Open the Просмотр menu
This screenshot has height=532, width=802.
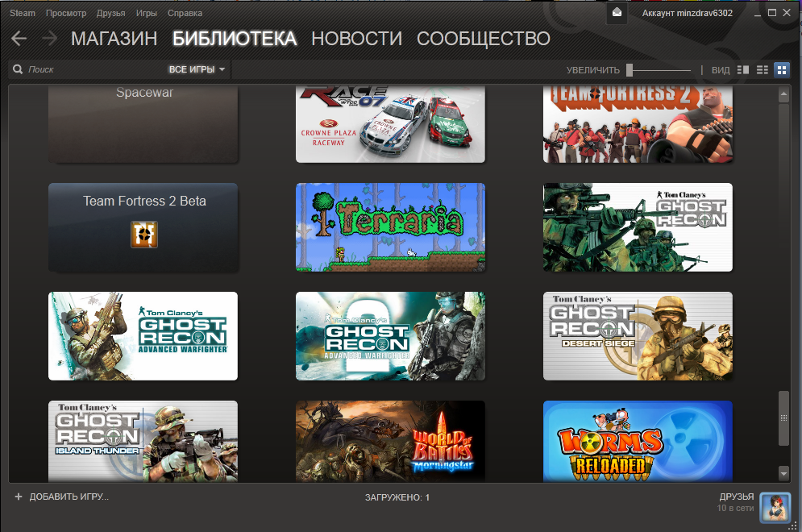pyautogui.click(x=66, y=13)
